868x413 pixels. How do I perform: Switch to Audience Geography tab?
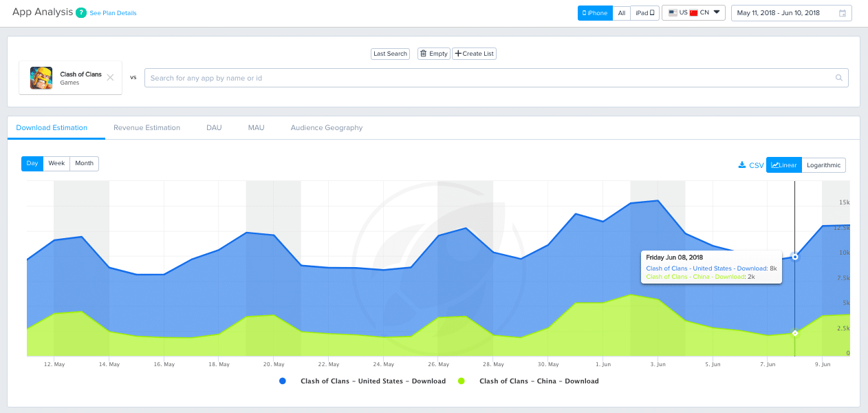327,128
